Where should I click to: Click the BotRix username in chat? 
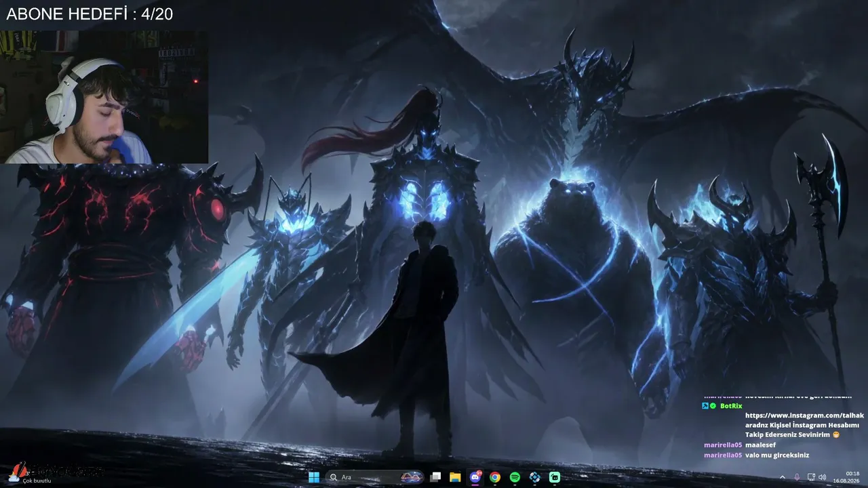pos(731,405)
